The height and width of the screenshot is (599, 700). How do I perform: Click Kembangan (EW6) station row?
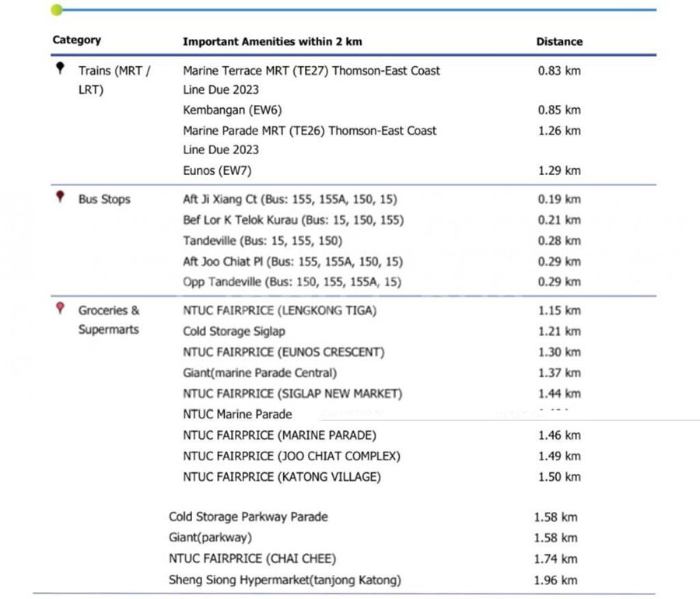(232, 110)
